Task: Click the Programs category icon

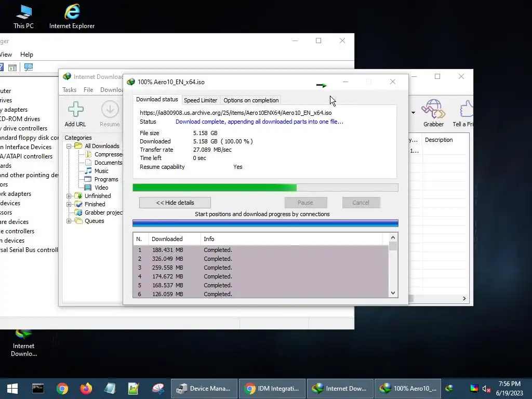Action: pyautogui.click(x=88, y=179)
